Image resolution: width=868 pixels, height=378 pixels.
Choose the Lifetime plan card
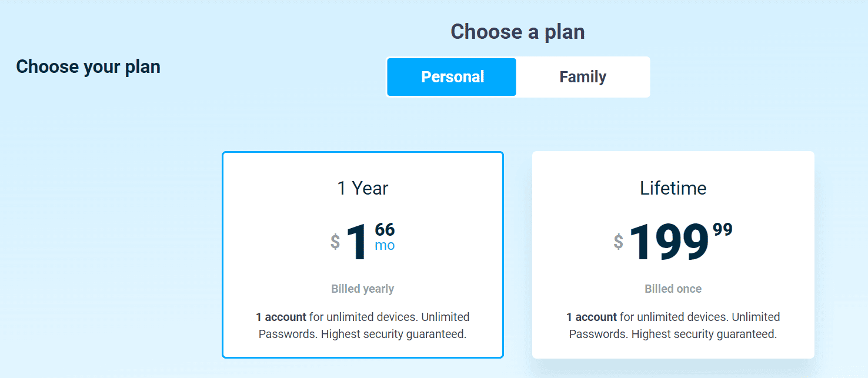[x=673, y=255]
